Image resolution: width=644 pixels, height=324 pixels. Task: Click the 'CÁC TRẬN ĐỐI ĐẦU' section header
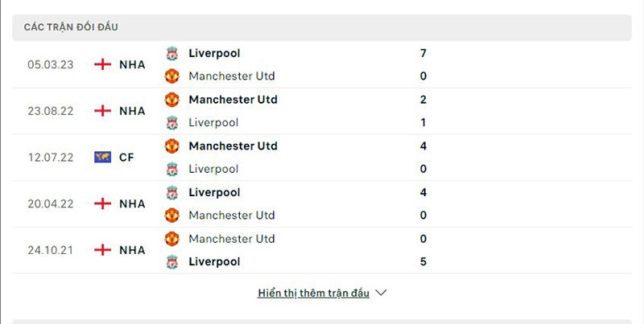[x=71, y=27]
